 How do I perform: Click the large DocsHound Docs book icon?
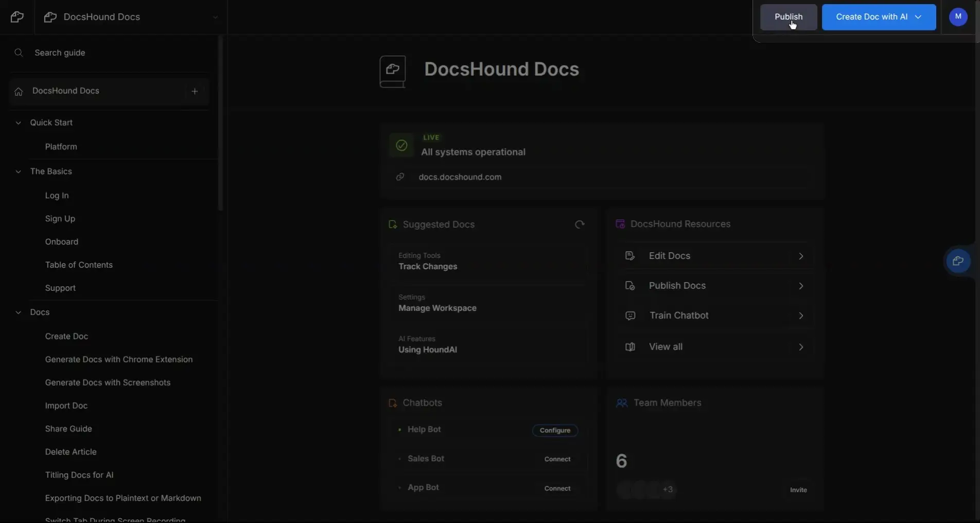pos(393,72)
